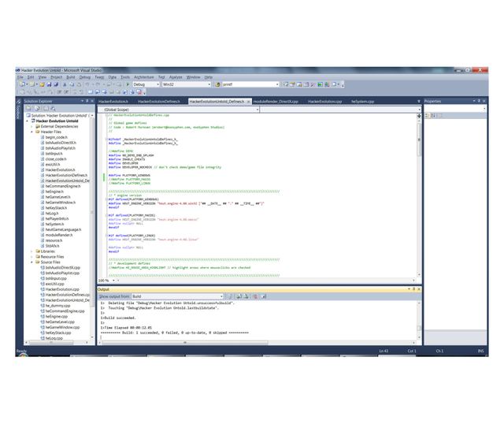Screen dimensions: 504x424
Task: Switch to moduleRender_DirectX.cpp tab
Action: pyautogui.click(x=276, y=102)
